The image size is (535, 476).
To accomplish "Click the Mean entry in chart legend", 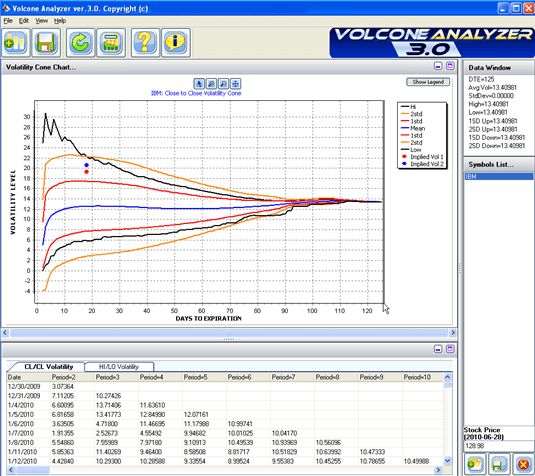I will (413, 128).
